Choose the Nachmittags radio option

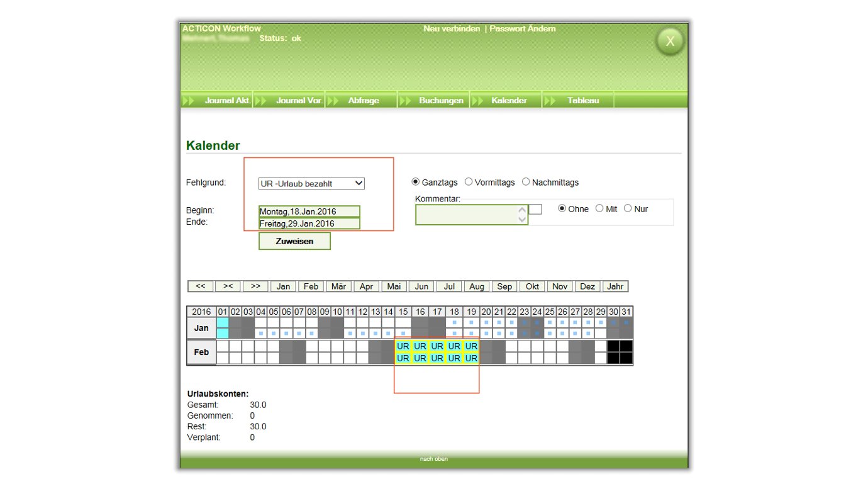526,182
